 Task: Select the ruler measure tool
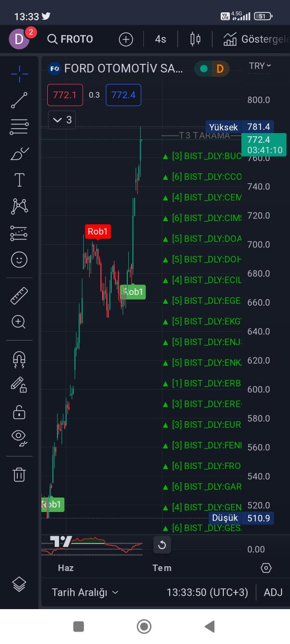tap(19, 295)
